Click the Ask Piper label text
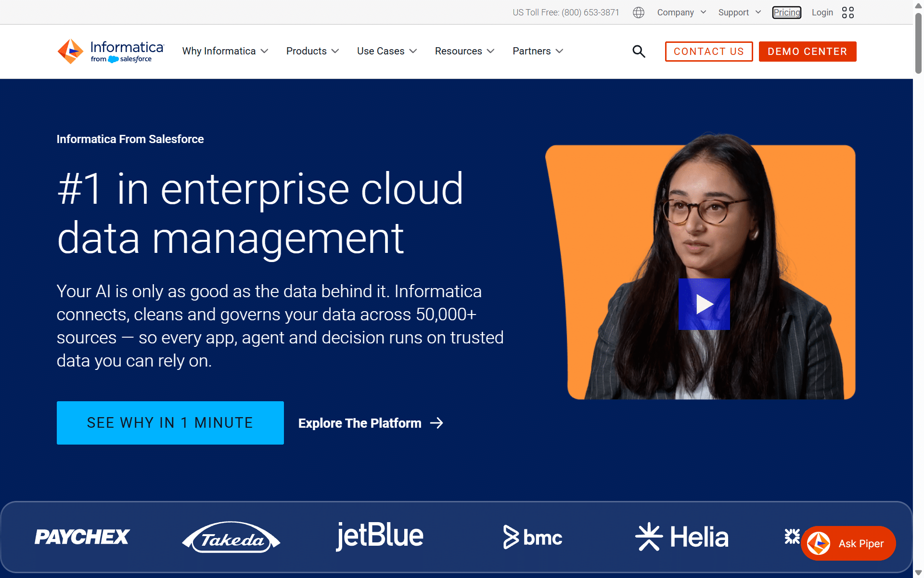Image resolution: width=924 pixels, height=578 pixels. [x=861, y=543]
